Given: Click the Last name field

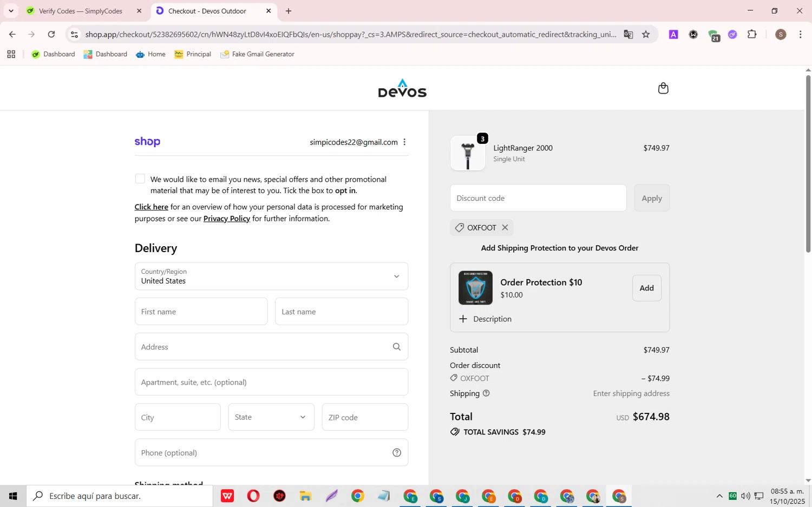Looking at the screenshot, I should coord(342,312).
